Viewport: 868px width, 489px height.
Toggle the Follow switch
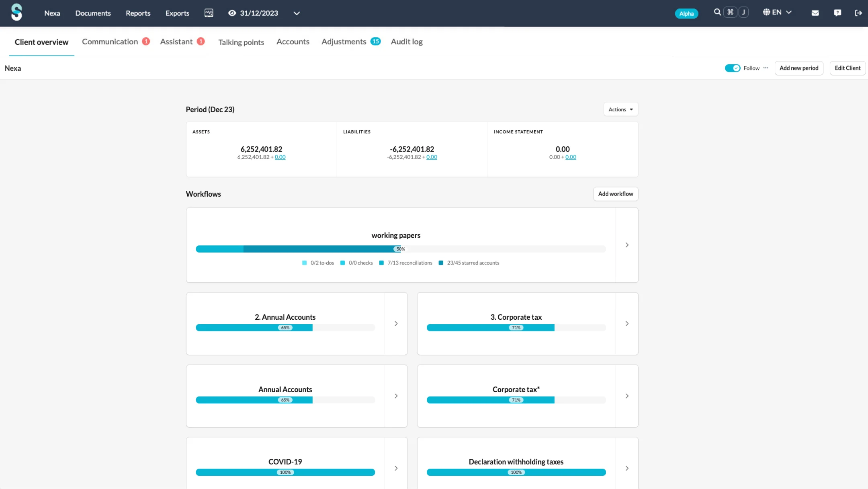(x=732, y=68)
